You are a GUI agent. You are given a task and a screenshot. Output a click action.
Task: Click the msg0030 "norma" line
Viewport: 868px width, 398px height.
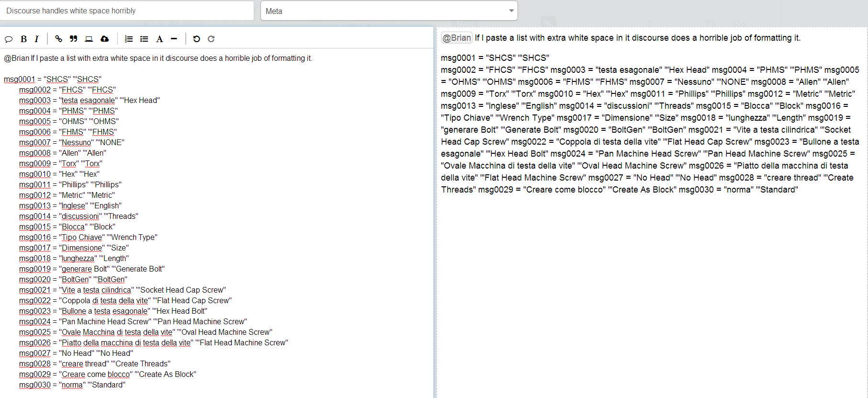(72, 385)
